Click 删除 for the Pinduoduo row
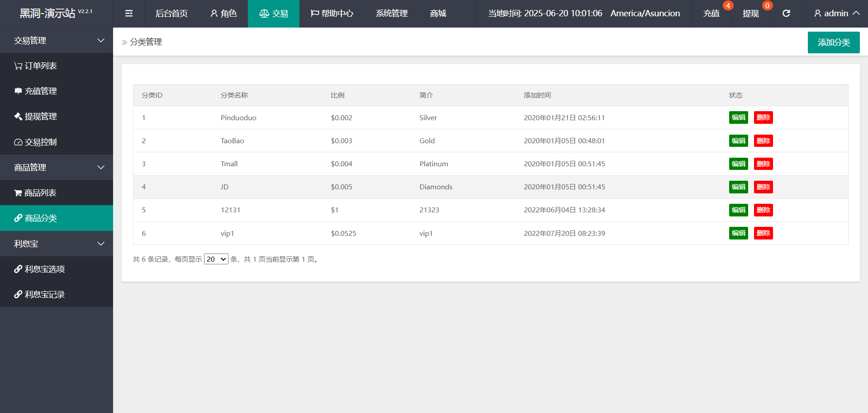This screenshot has width=868, height=413. pos(764,117)
